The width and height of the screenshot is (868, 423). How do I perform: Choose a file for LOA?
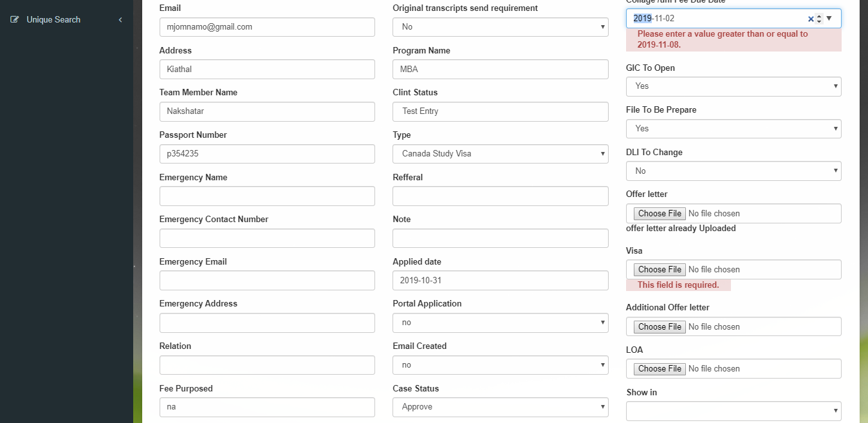660,369
